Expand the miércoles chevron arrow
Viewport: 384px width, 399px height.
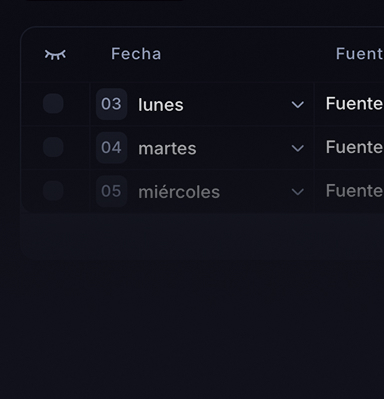point(298,192)
